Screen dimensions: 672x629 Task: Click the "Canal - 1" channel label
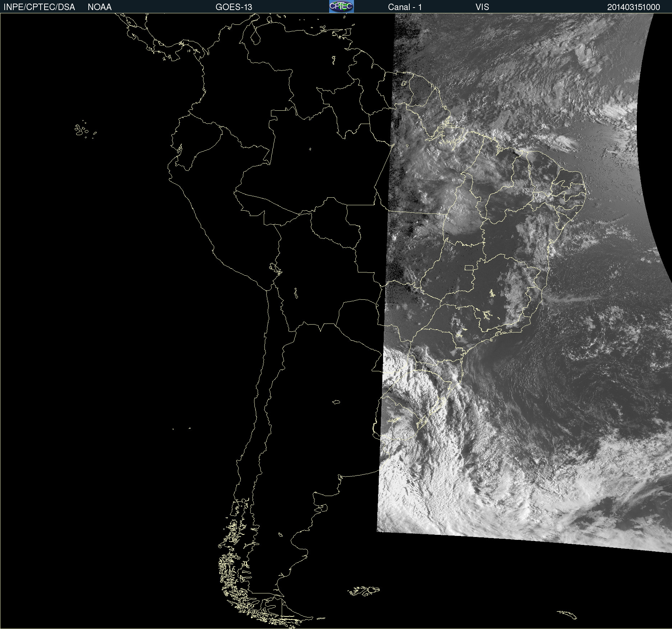405,7
